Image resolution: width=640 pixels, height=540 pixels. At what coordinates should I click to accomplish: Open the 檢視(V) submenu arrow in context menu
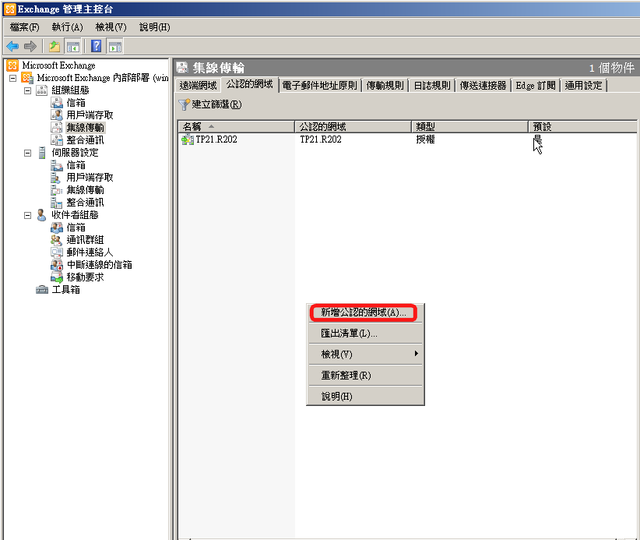click(x=416, y=353)
